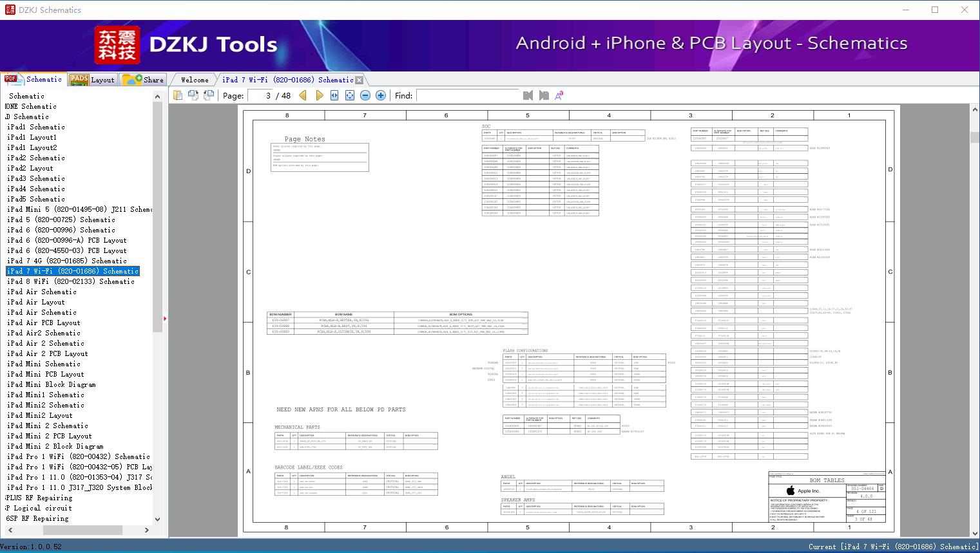Open iPad 8 WiFi (820-02133) Schematic
Screen dimensions: 980x553
pyautogui.click(x=70, y=281)
